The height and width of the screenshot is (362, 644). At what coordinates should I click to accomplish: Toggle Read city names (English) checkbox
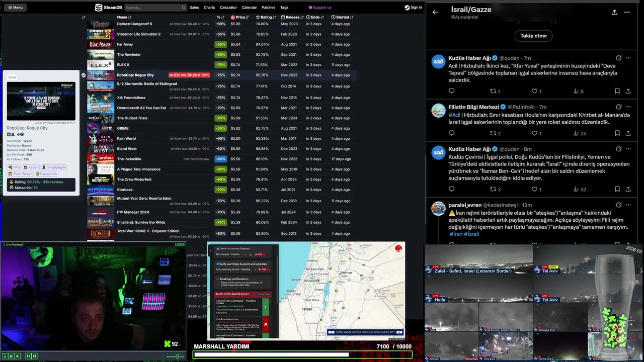[217, 248]
